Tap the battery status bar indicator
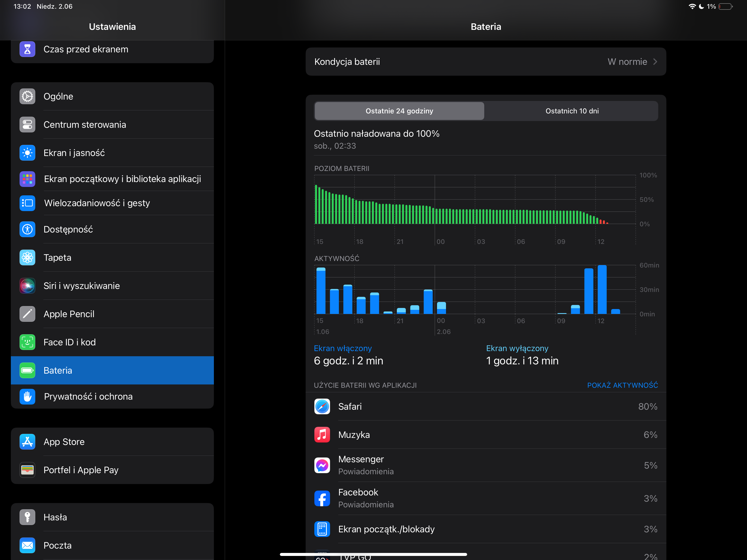Screen dimensions: 747x560 725,7
